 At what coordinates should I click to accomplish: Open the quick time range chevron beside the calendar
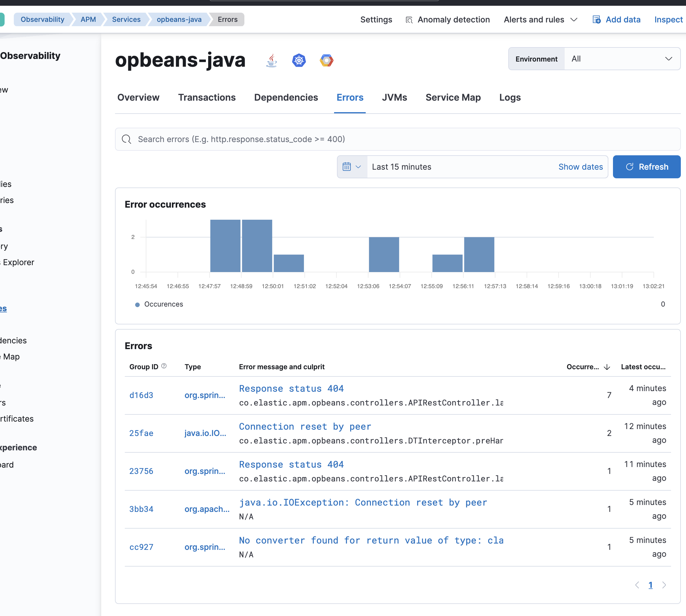coord(359,167)
